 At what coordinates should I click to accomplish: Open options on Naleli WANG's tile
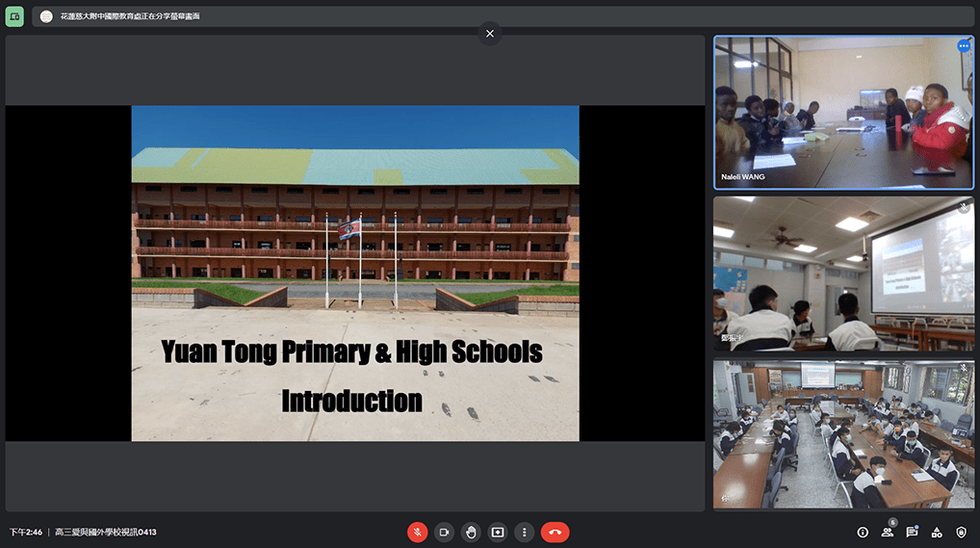coord(963,46)
